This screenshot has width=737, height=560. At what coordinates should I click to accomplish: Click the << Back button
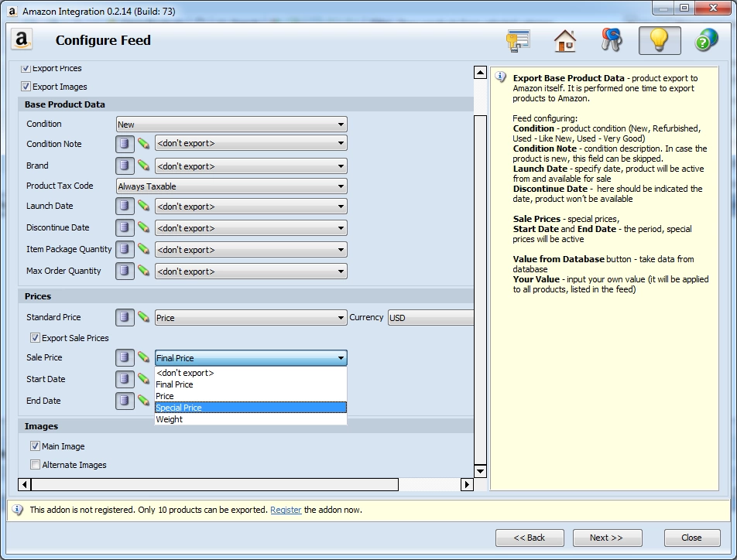[x=530, y=538]
